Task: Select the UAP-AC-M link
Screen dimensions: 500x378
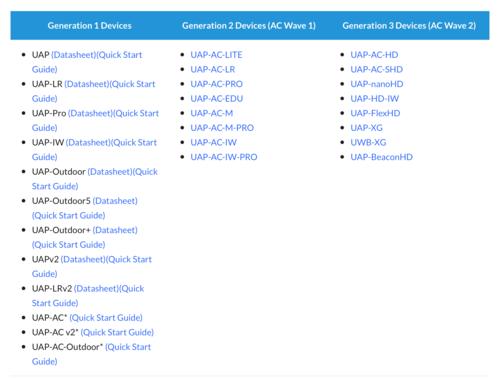Action: click(212, 113)
